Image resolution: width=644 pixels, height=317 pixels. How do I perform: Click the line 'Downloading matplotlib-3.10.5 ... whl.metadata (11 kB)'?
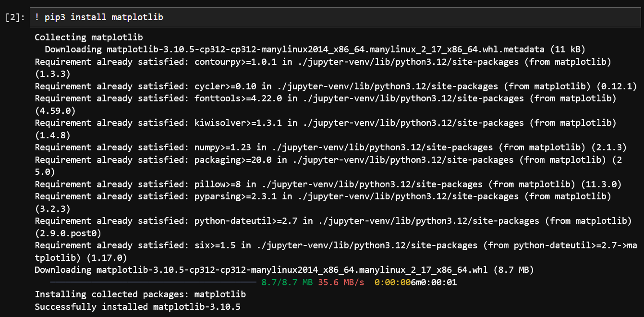315,49
